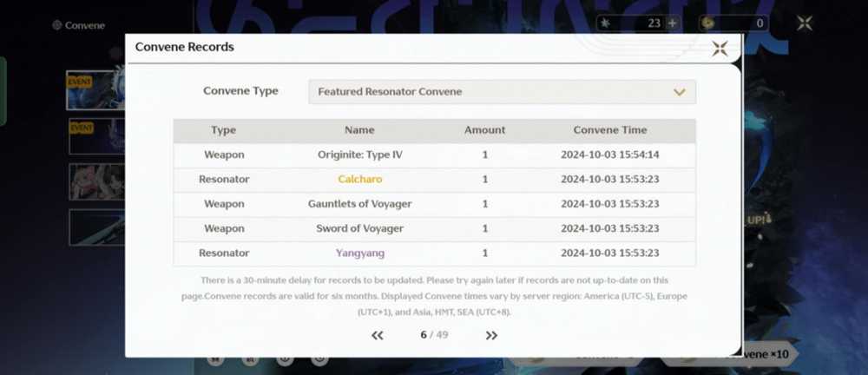The width and height of the screenshot is (868, 375).
Task: Expand dropdown with the gold chevron arrow
Action: (680, 92)
